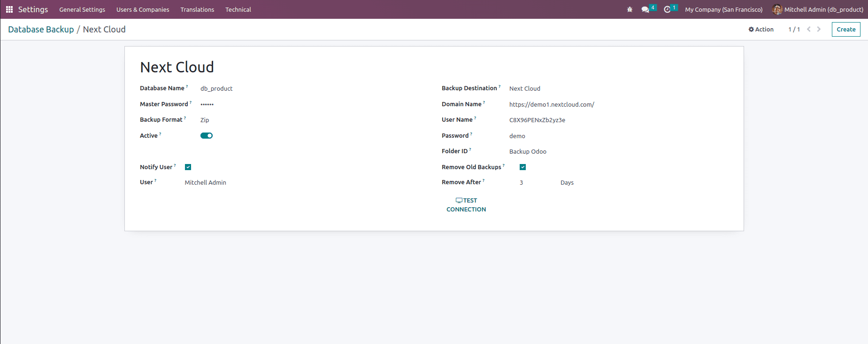Image resolution: width=868 pixels, height=344 pixels.
Task: Click the User Name value C8X96PENxZb2yz3e
Action: pyautogui.click(x=537, y=120)
